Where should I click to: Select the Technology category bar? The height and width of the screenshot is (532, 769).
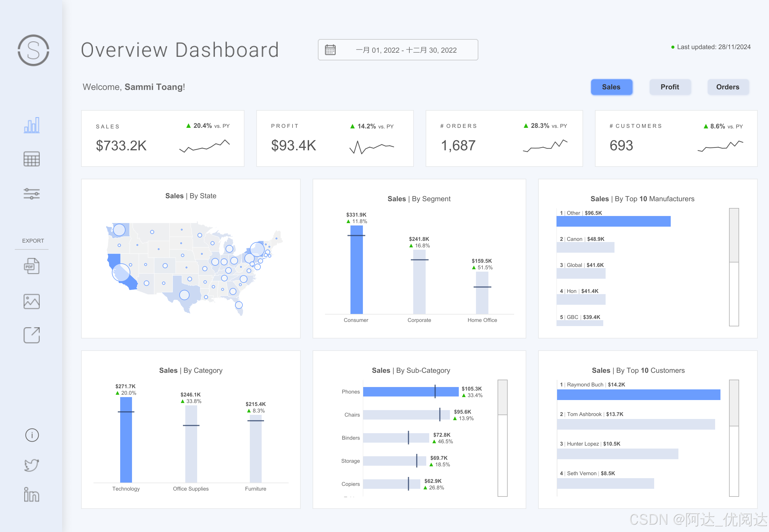point(126,440)
